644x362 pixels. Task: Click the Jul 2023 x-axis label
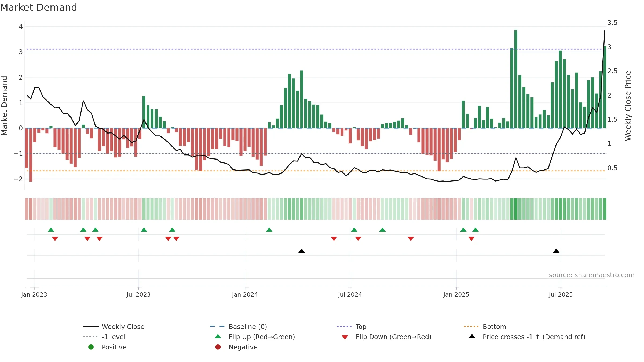point(139,295)
